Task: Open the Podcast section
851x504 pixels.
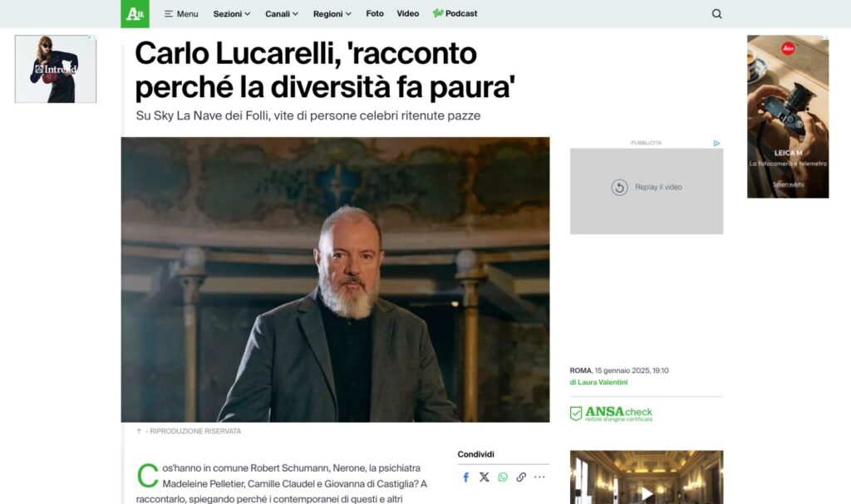Action: (x=455, y=13)
